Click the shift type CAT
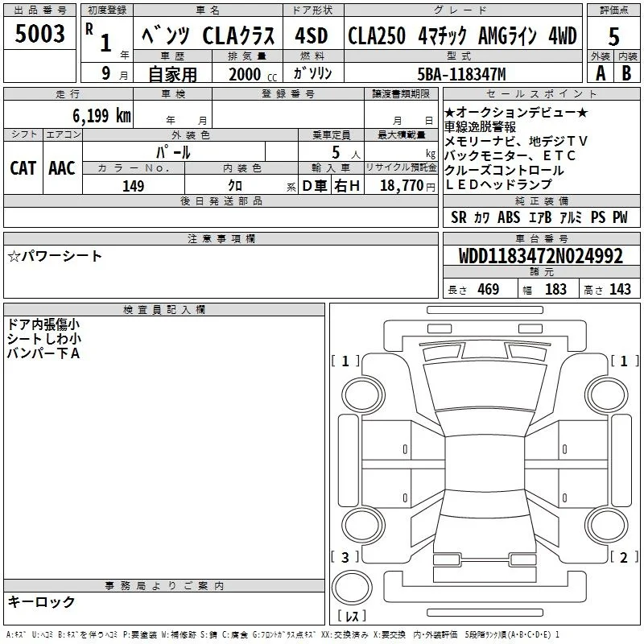Screen dimensions: 644x644 (x=23, y=168)
